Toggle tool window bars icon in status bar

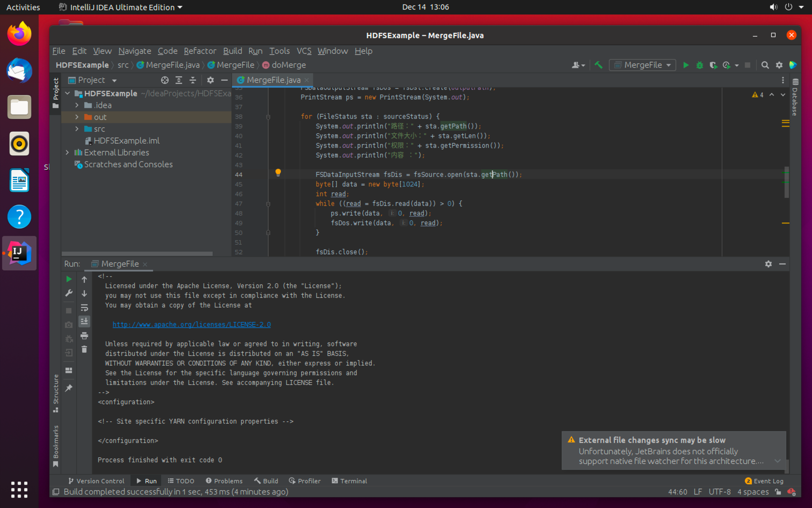[56, 492]
